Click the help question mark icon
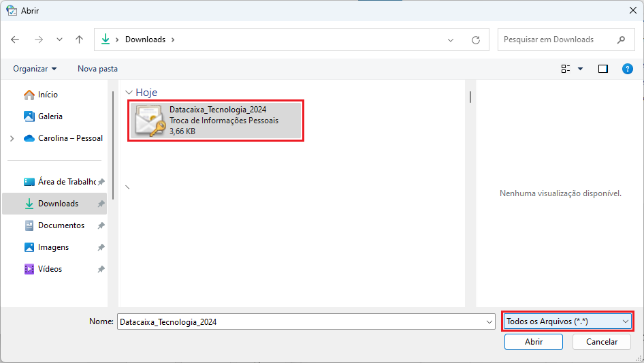This screenshot has height=363, width=644. tap(628, 69)
